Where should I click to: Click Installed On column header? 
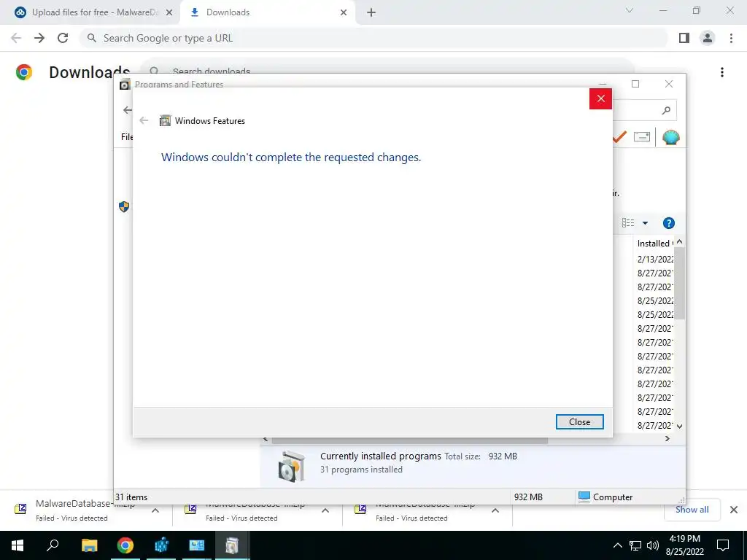[654, 244]
